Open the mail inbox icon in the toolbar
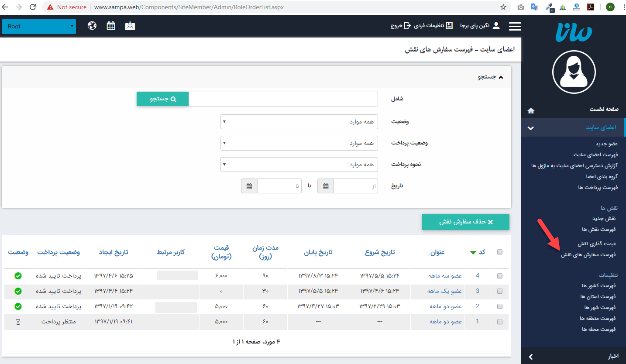The height and width of the screenshot is (364, 626). click(130, 26)
